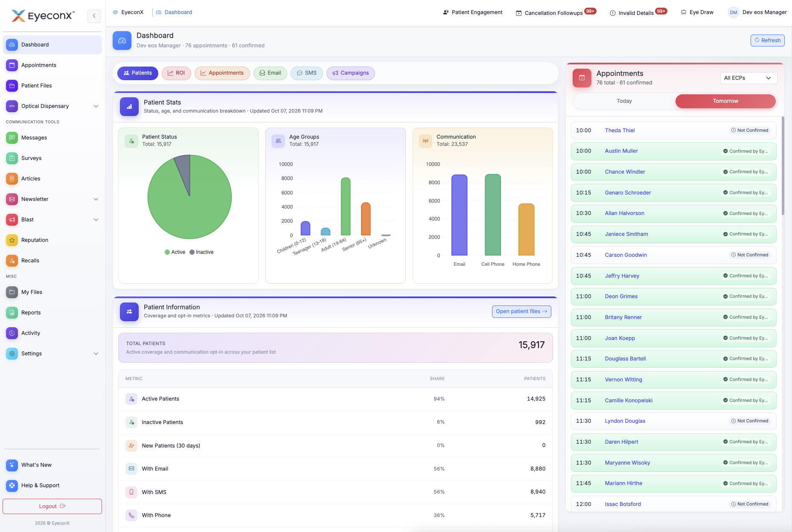Click the DM user avatar
This screenshot has height=532, width=792.
coord(733,12)
